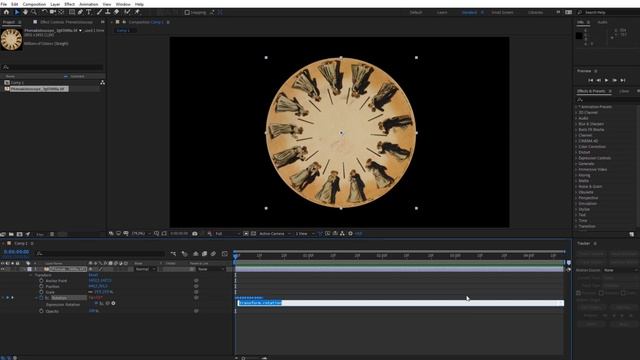Step to previous frame in Preview panel
Viewport: 640px width, 360px height.
click(x=599, y=80)
